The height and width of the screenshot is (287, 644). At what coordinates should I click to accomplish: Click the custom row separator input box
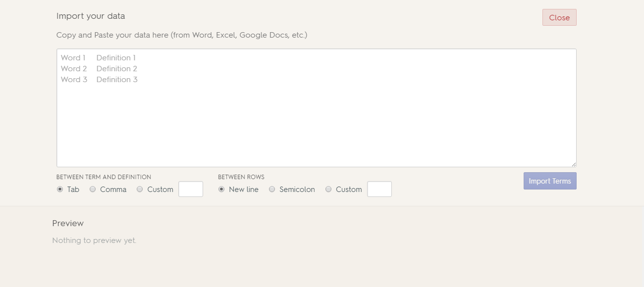click(x=379, y=189)
